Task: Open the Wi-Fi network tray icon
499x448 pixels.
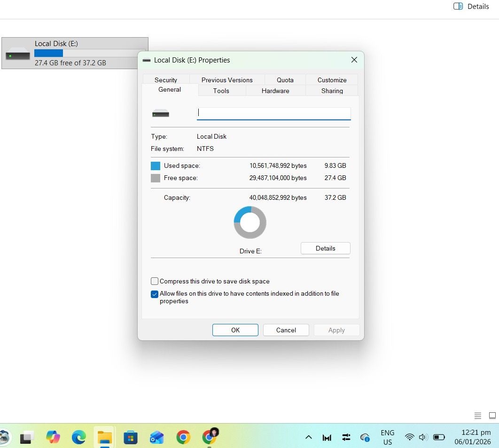Action: pyautogui.click(x=409, y=437)
